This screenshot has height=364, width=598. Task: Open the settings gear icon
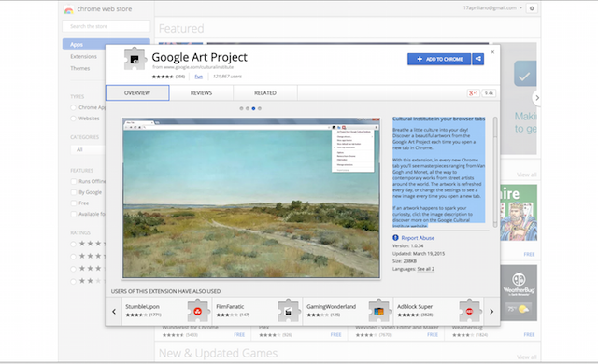(x=532, y=8)
